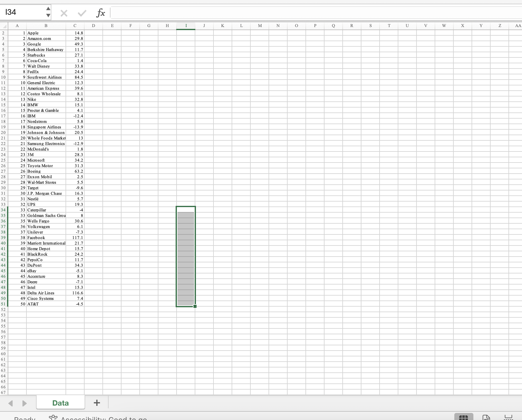522x420 pixels.
Task: Select column A header
Action: pos(17,26)
